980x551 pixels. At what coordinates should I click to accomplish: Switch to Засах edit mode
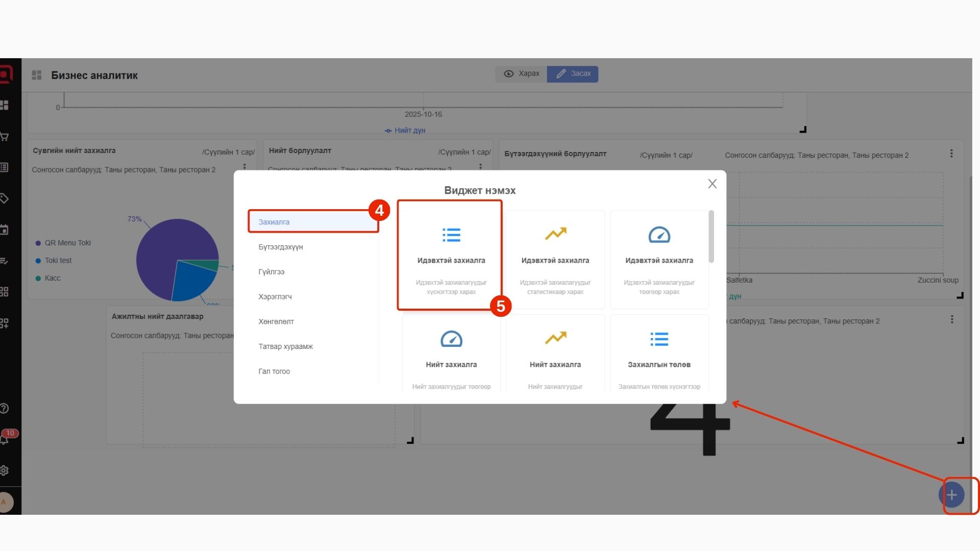[x=573, y=74]
